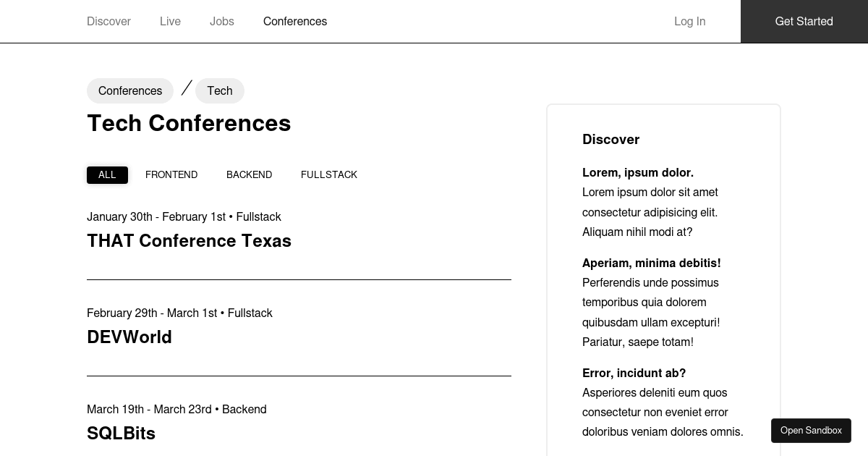Click the Open Sandbox button
Viewport: 868px width, 456px height.
[x=811, y=430]
